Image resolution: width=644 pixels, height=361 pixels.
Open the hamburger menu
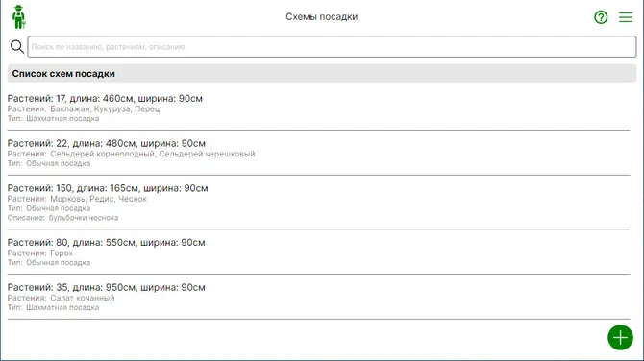626,17
